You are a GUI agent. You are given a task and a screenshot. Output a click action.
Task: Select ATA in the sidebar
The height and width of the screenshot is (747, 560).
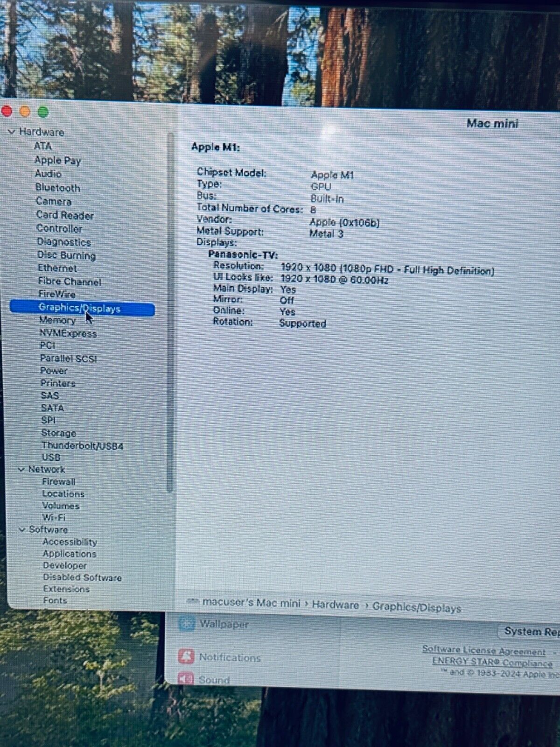coord(42,146)
